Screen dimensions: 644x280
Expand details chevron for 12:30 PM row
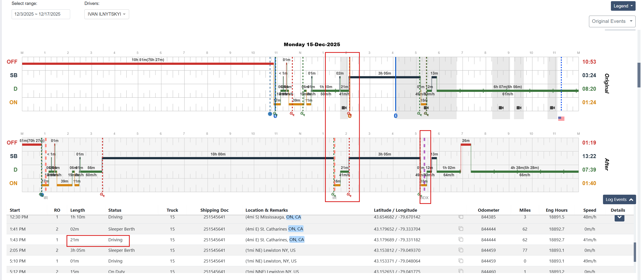coord(619,218)
